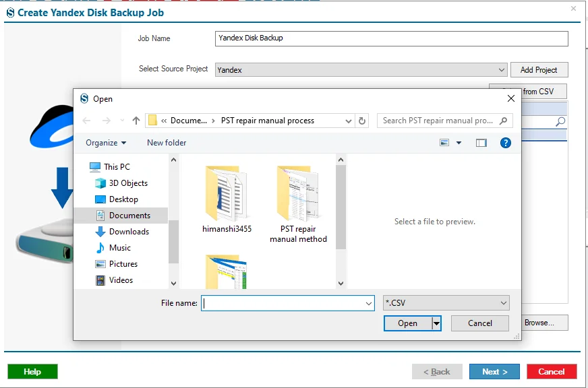Toggle the preview pane
The width and height of the screenshot is (588, 388).
pyautogui.click(x=481, y=143)
